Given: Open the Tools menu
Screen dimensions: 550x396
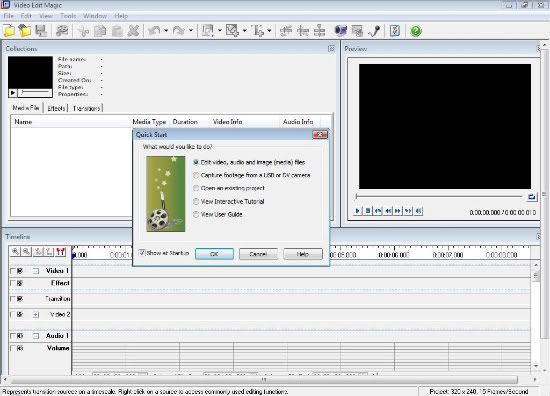Looking at the screenshot, I should [68, 16].
